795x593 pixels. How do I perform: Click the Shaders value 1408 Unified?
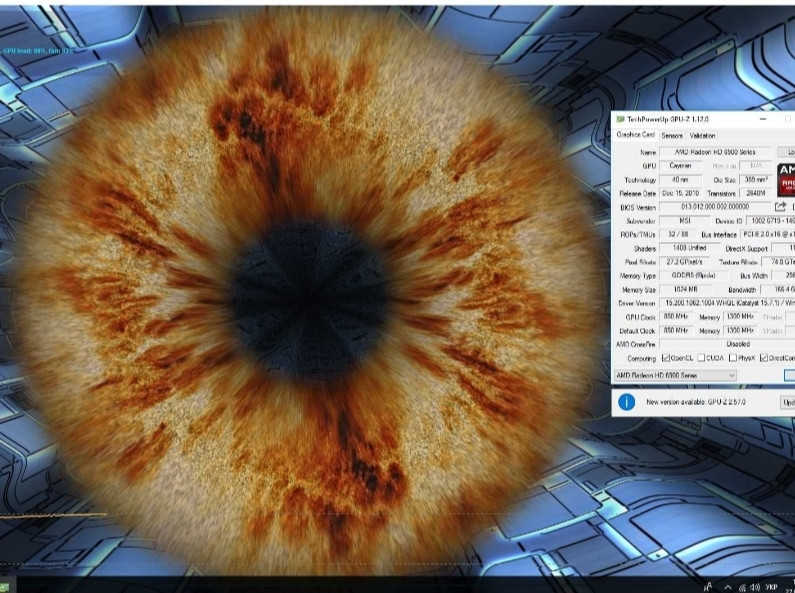point(689,248)
